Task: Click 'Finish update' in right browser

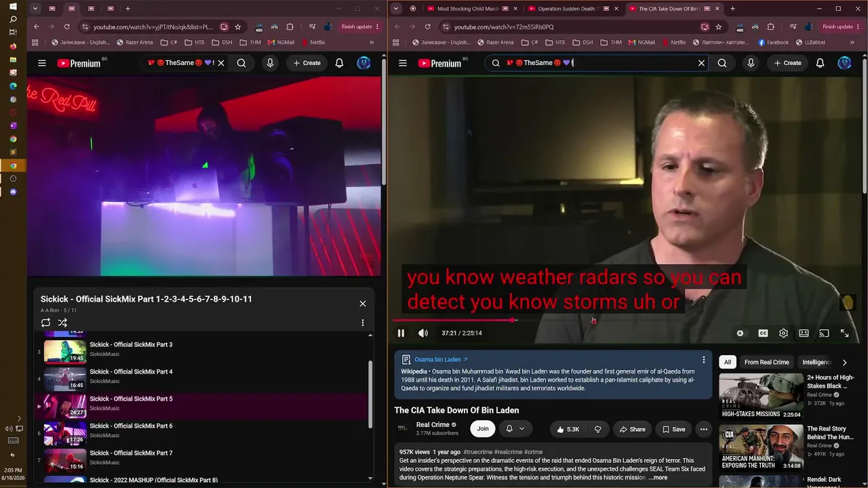Action: 837,27
